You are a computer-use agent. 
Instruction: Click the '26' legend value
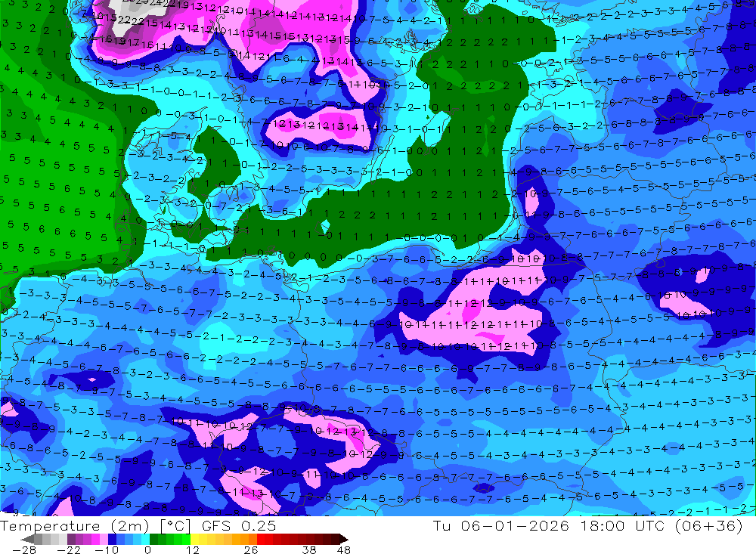251,549
